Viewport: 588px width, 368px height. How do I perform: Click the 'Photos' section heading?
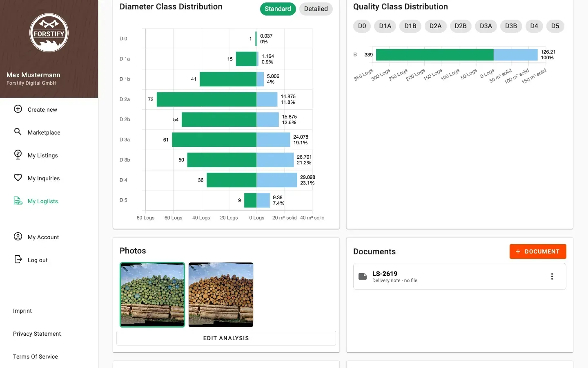pos(133,251)
